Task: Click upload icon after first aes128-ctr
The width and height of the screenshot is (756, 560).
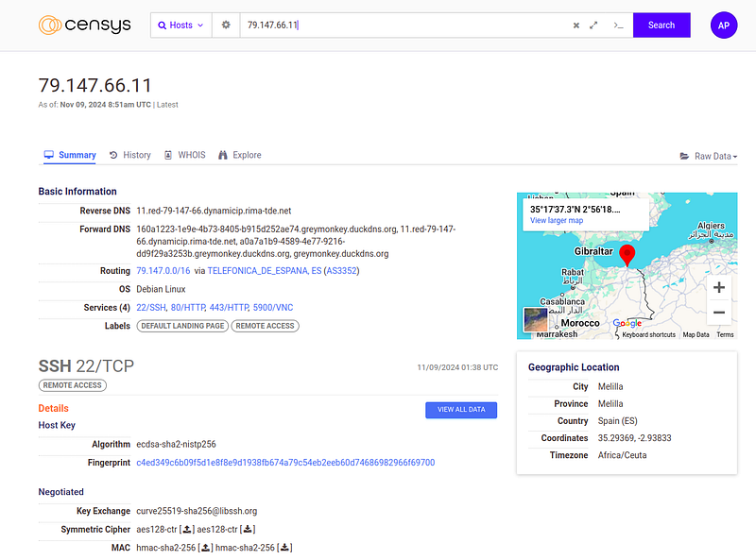Action: [x=187, y=529]
